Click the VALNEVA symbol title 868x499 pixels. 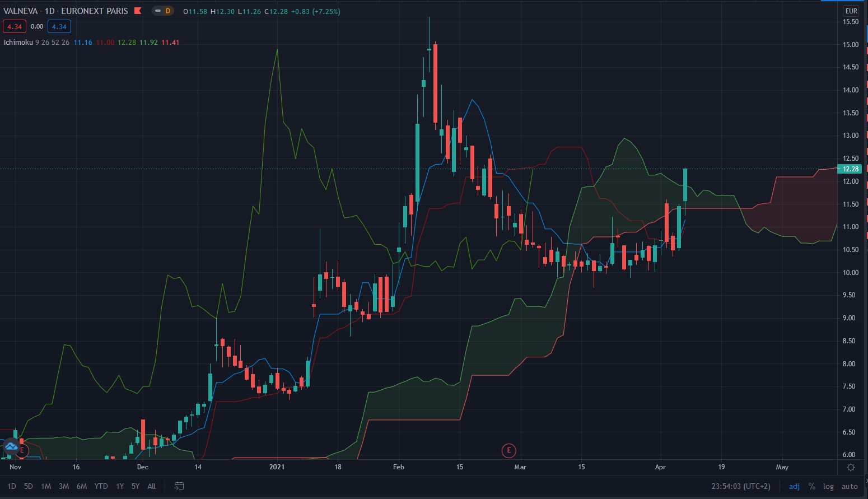21,11
